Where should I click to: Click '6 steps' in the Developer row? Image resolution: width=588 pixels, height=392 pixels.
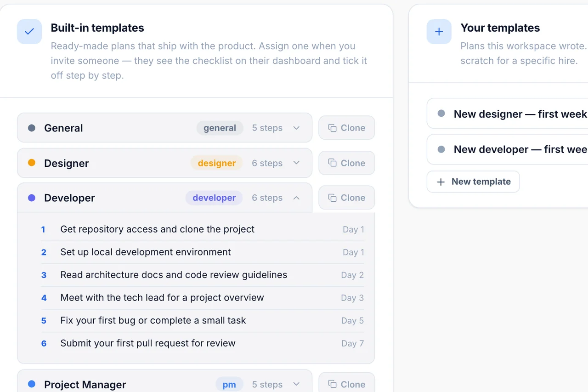267,198
